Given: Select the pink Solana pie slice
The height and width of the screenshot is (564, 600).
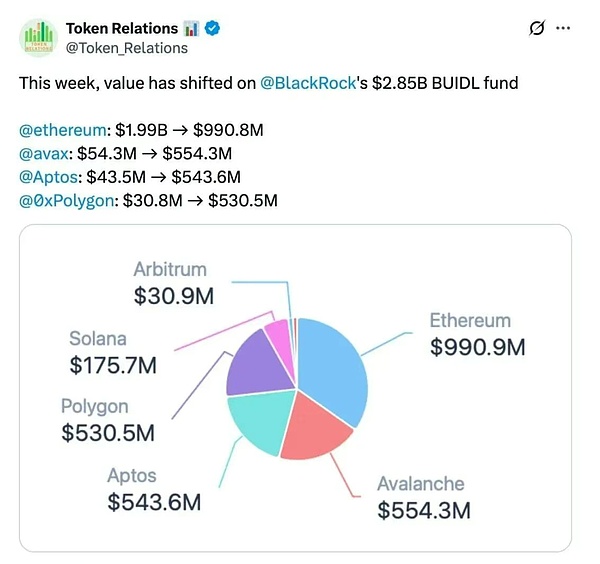Looking at the screenshot, I should [279, 338].
